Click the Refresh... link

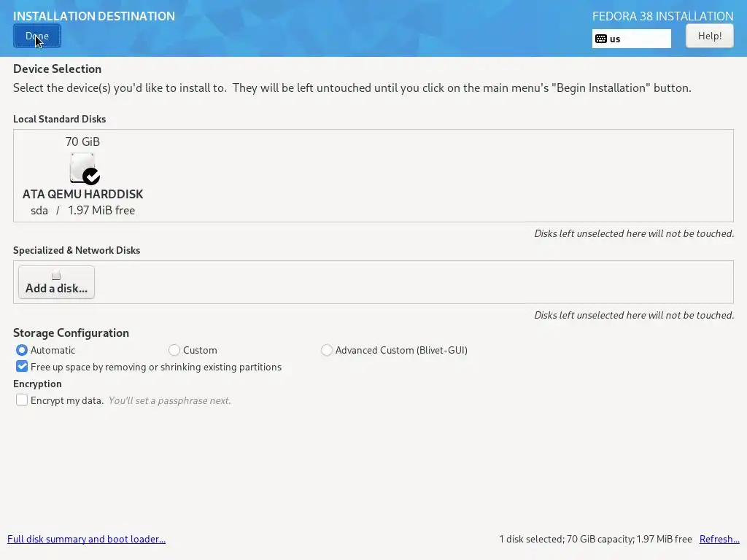719,539
